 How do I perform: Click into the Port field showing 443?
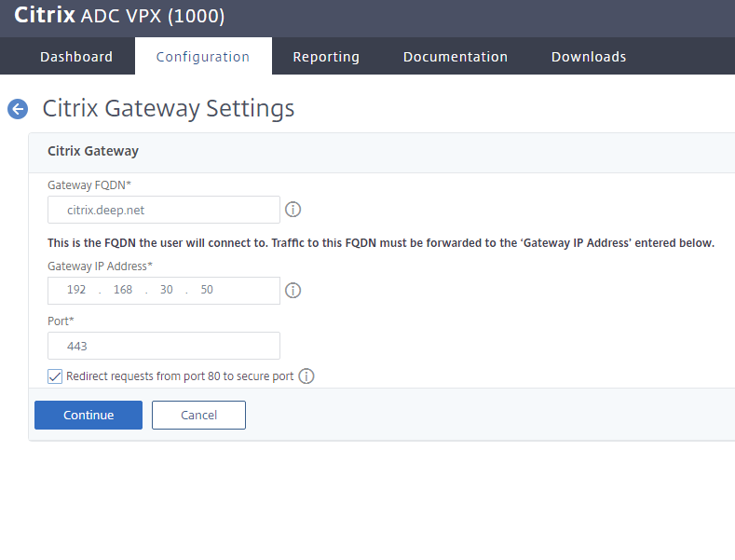164,346
